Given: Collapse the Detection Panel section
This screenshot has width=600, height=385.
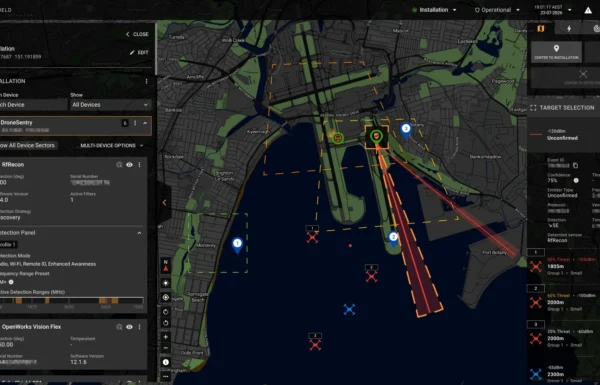Looking at the screenshot, I should [139, 233].
